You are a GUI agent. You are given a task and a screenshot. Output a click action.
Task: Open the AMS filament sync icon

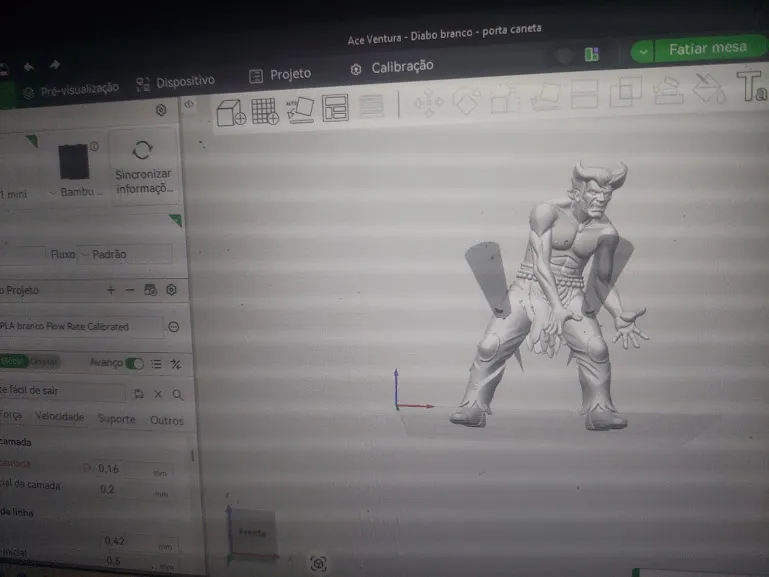click(x=151, y=290)
